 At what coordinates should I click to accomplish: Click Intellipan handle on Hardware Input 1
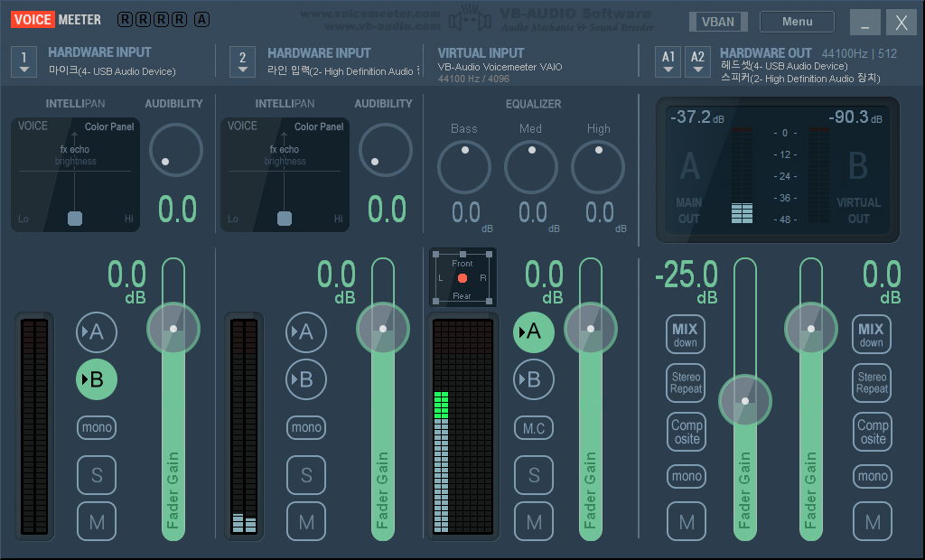[x=75, y=219]
